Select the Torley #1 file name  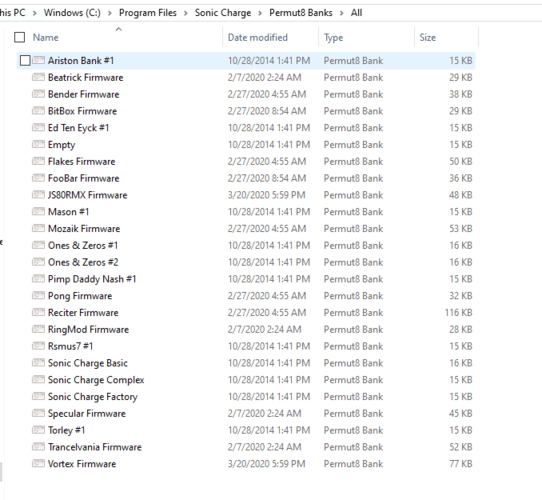click(x=66, y=430)
